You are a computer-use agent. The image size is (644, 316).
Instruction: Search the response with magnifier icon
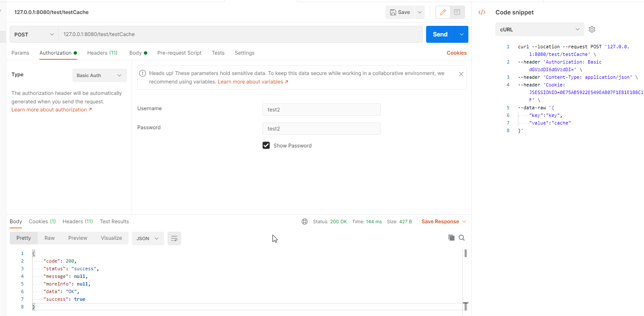tap(462, 238)
